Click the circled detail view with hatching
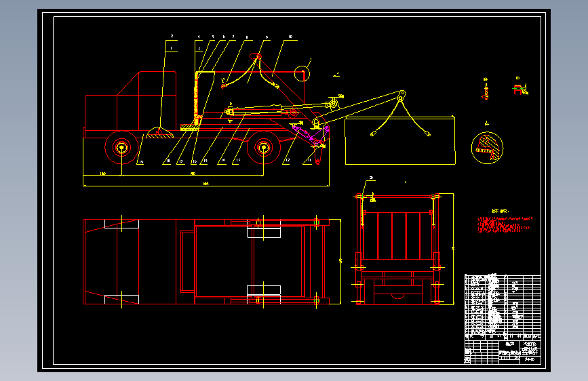 pyautogui.click(x=487, y=148)
